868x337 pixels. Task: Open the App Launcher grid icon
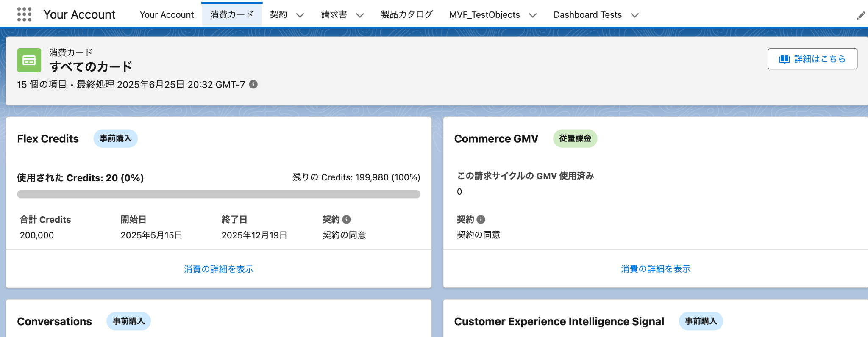point(24,14)
